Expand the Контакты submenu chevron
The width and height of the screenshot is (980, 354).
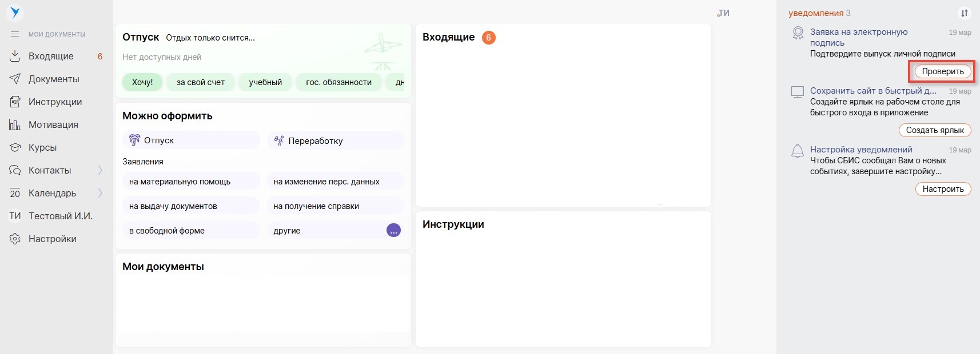pos(100,170)
